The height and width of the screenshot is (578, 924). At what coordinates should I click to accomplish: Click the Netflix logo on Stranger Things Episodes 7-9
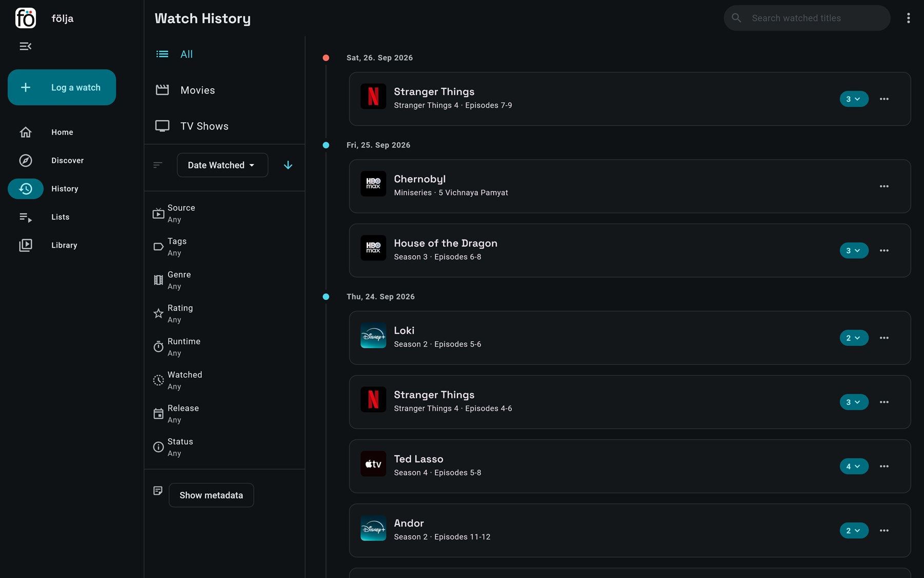pyautogui.click(x=373, y=96)
